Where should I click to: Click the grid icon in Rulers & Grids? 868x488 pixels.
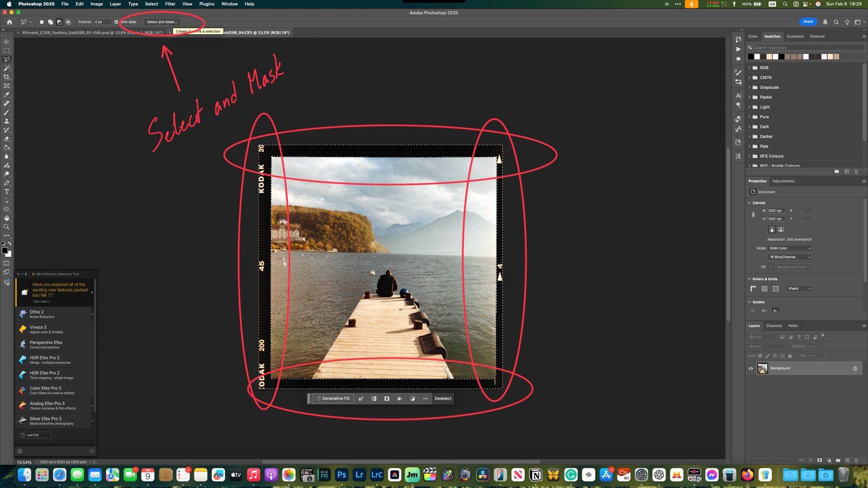click(x=764, y=289)
